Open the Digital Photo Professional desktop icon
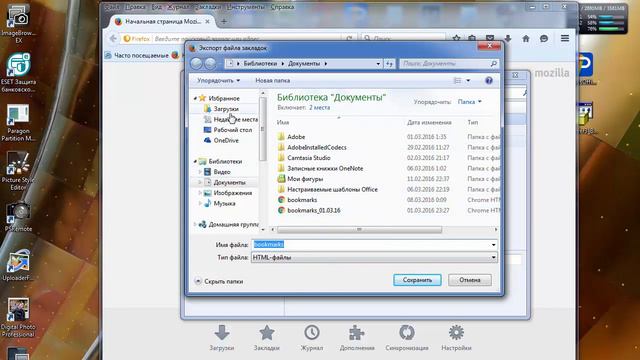This screenshot has height=360, width=640. (18, 318)
